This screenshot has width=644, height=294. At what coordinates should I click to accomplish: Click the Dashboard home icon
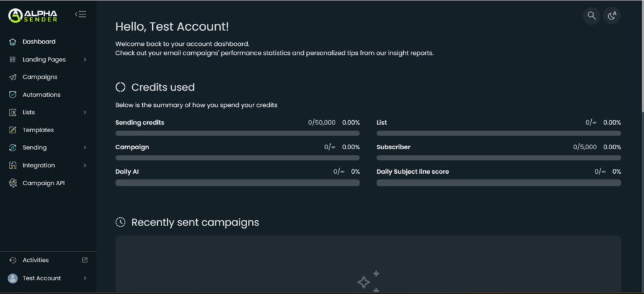13,42
